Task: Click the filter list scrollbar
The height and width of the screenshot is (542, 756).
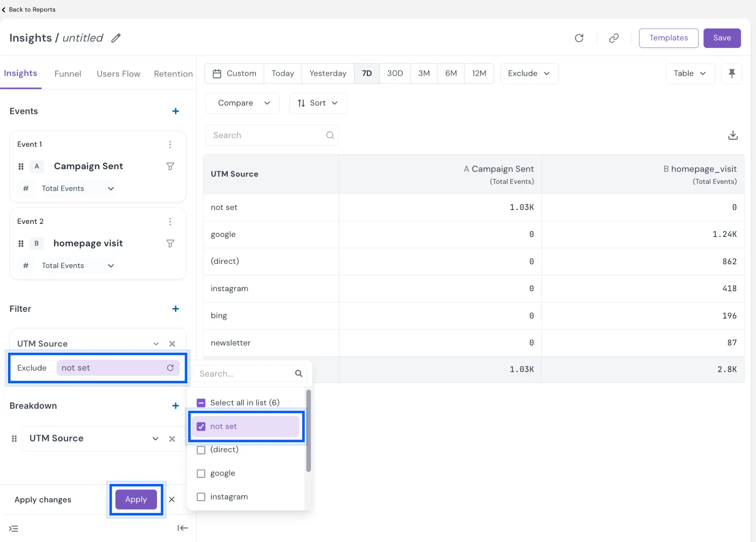Action: [x=309, y=430]
